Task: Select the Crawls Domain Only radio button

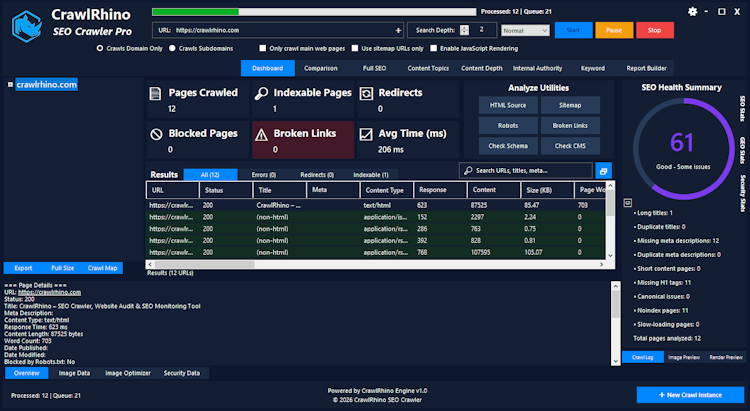Action: 99,48
